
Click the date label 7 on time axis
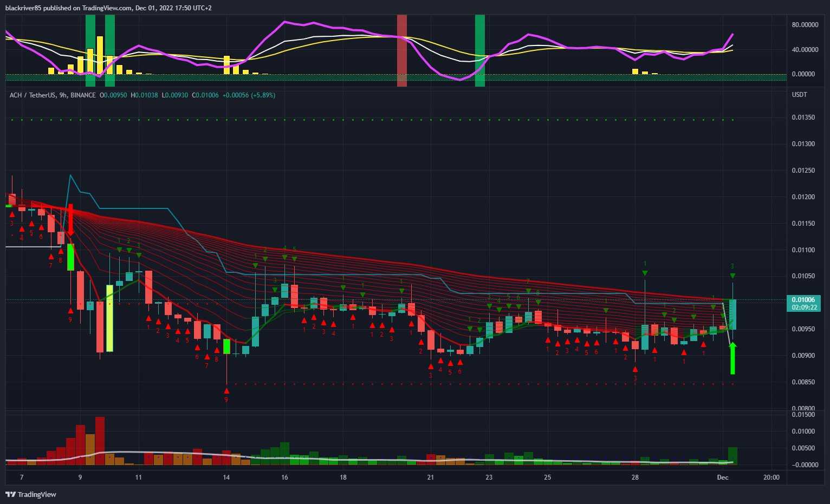pos(22,477)
